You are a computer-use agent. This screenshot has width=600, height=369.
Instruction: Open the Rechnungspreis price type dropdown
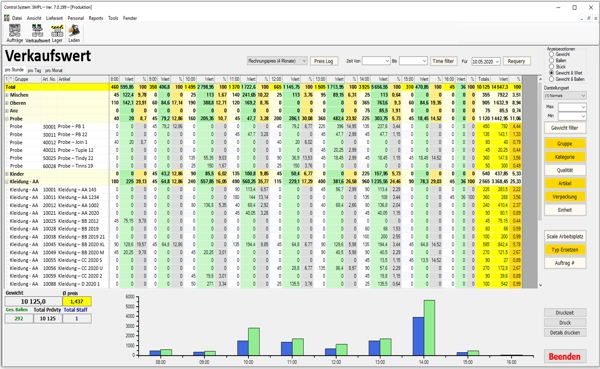(277, 61)
